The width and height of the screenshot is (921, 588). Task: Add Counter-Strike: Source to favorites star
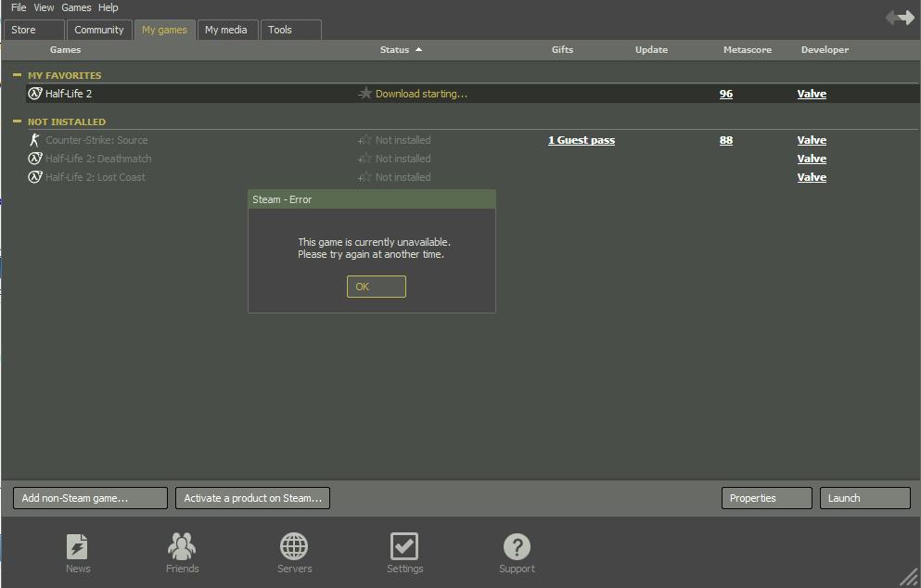click(365, 140)
